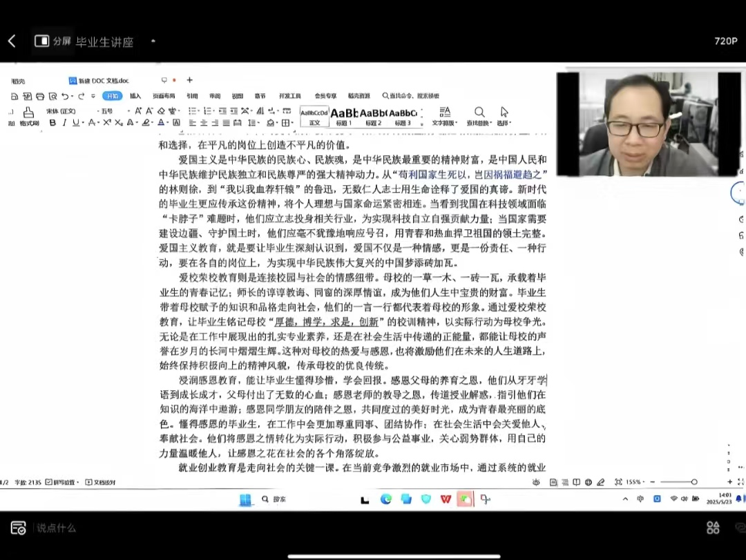Viewport: 746px width, 560px height.
Task: Open the 155% zoom level dropdown
Action: pos(635,482)
